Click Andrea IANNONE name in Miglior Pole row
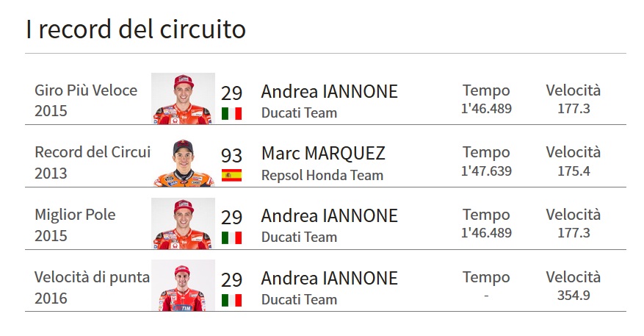Viewport: 644px width, 336px height. (x=330, y=216)
